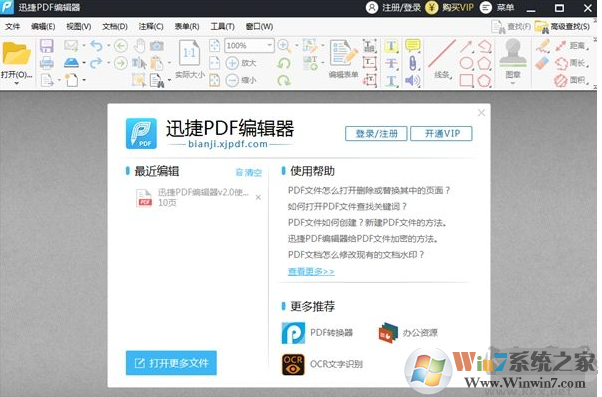The height and width of the screenshot is (397, 602).
Task: Click the 查找(F) find button
Action: tap(511, 26)
